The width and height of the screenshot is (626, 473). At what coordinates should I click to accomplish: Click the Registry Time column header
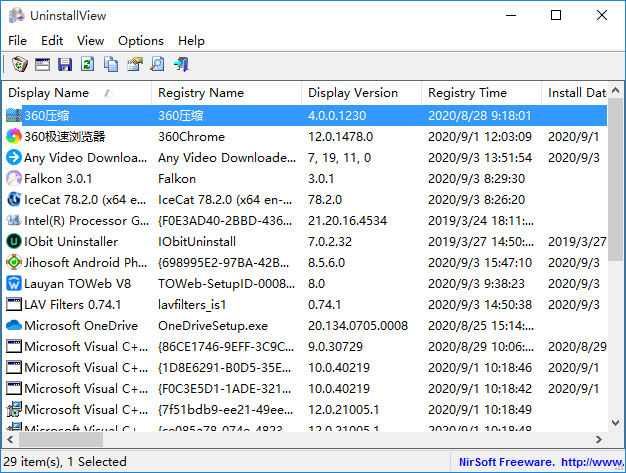[467, 93]
